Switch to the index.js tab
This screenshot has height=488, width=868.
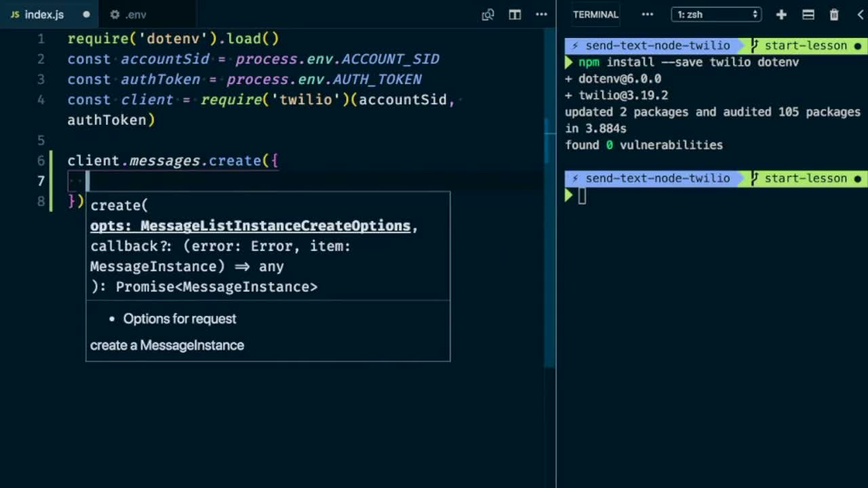pyautogui.click(x=44, y=14)
